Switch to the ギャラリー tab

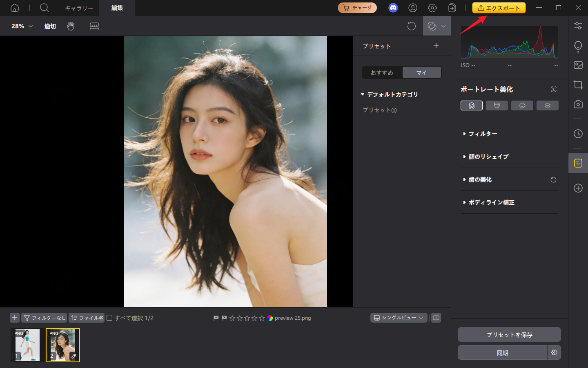coord(79,8)
